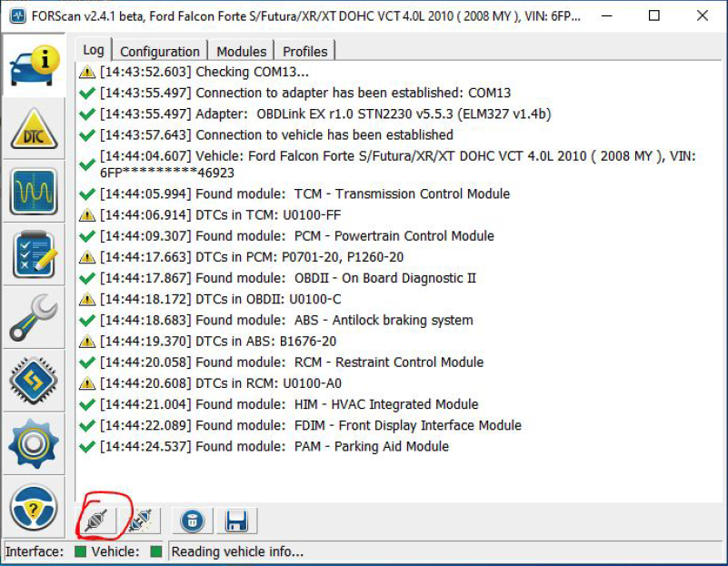728x566 pixels.
Task: Open the wrench service functions section
Action: [x=35, y=318]
